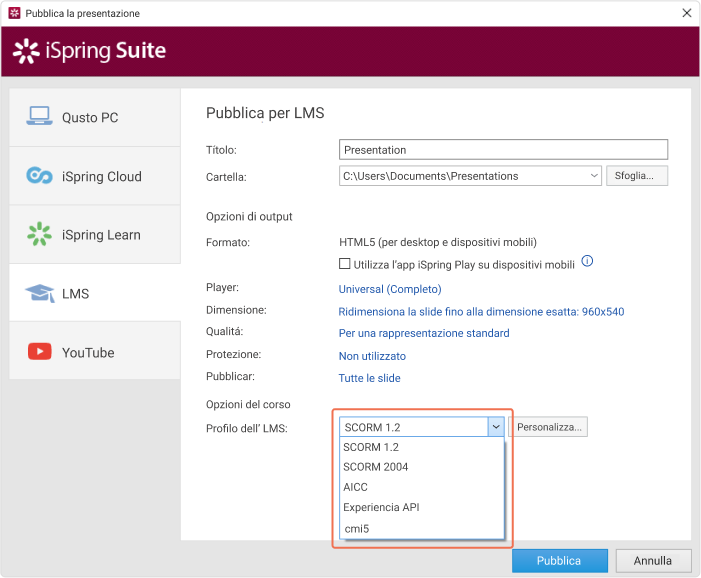Open the Universal (Completo) player link
This screenshot has width=701, height=578.
390,289
